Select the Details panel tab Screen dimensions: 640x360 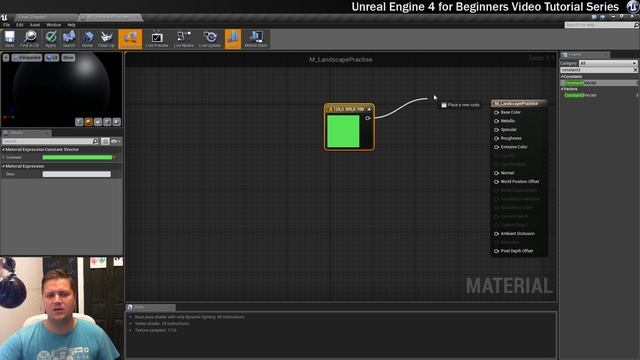point(27,133)
